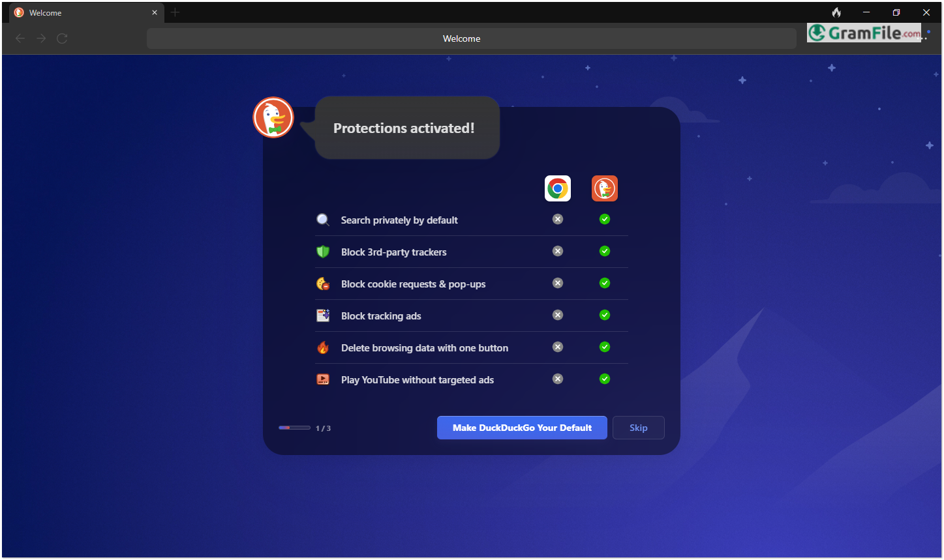The height and width of the screenshot is (560, 944).
Task: Click gray X for Block tracking ads
Action: 558,315
